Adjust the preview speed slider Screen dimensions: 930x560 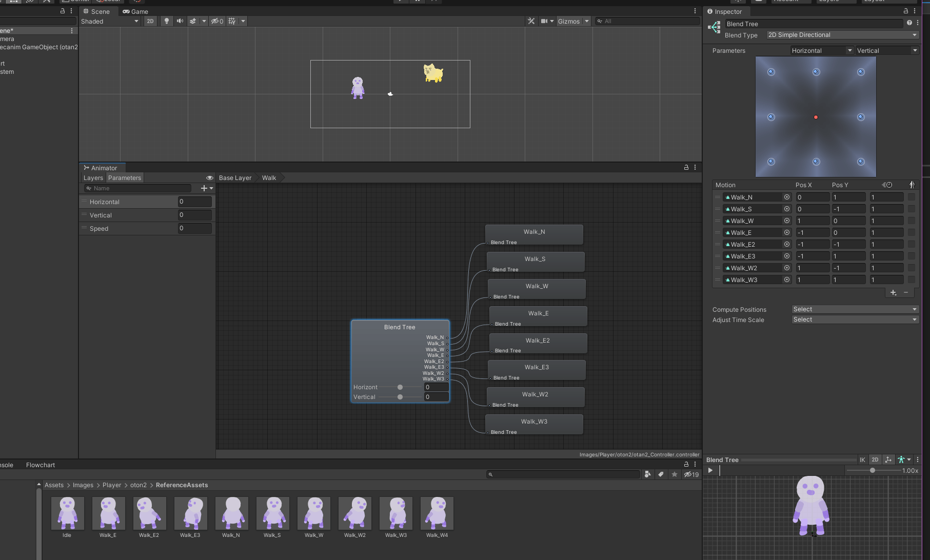coord(873,470)
